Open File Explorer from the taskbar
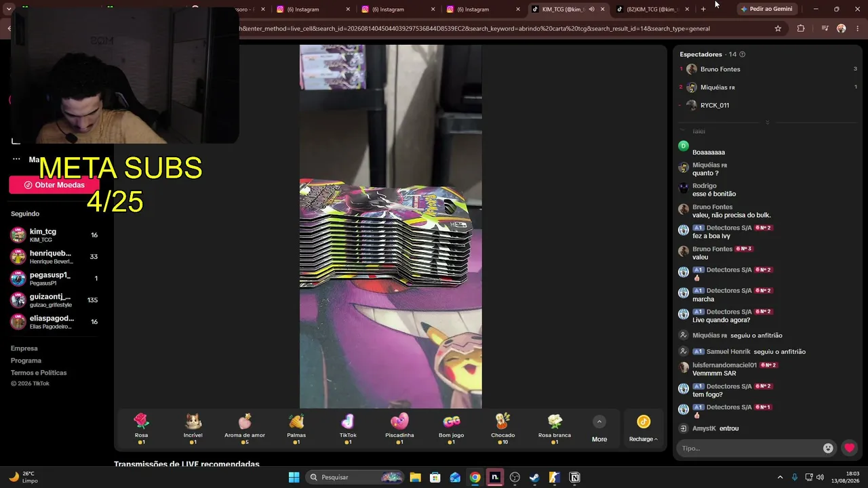Image resolution: width=868 pixels, height=488 pixels. pyautogui.click(x=415, y=477)
